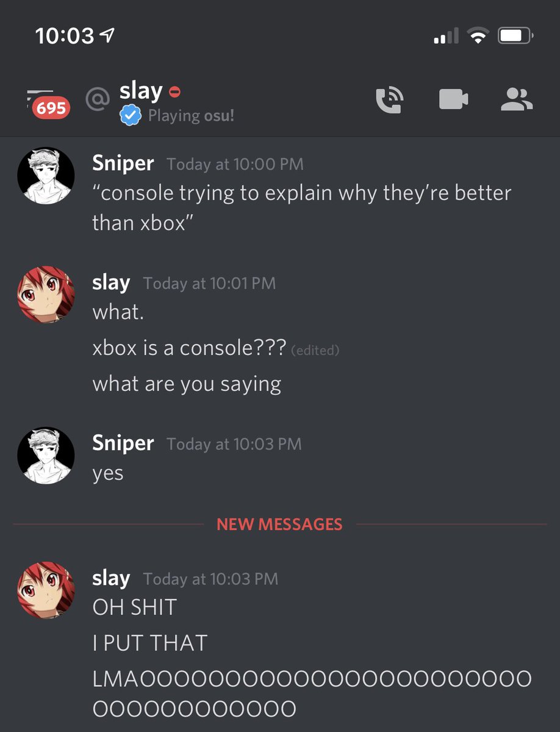Viewport: 560px width, 732px height.
Task: Select the 'what are you saying' message
Action: 187,384
